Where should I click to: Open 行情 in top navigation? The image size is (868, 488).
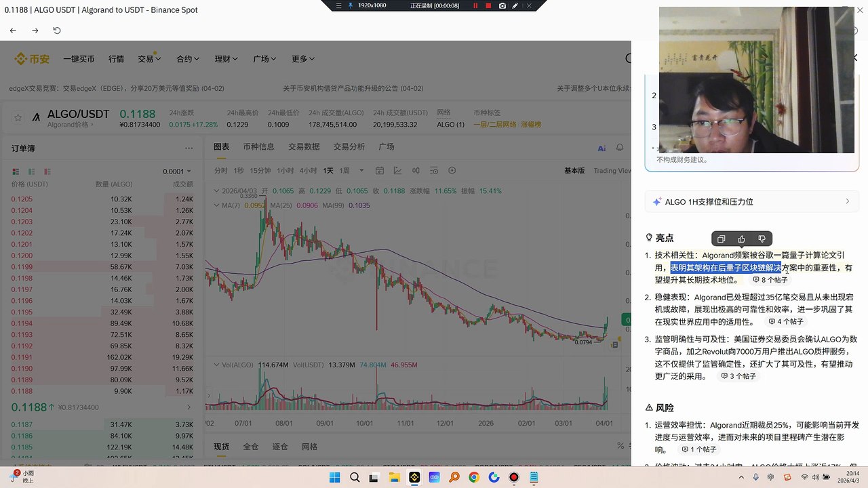[x=116, y=59]
